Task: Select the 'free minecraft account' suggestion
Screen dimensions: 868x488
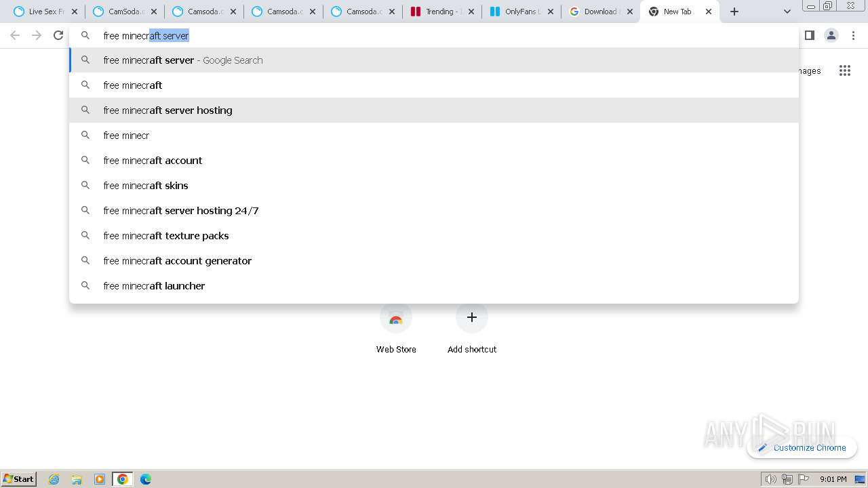Action: [434, 161]
